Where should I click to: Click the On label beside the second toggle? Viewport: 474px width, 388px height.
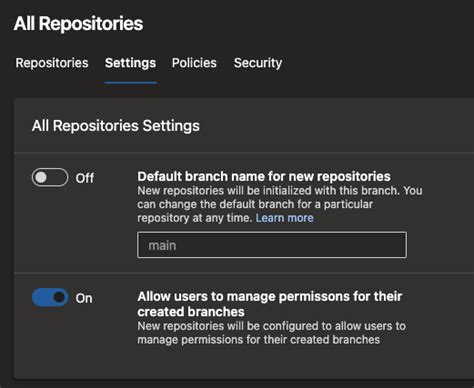[x=84, y=298]
